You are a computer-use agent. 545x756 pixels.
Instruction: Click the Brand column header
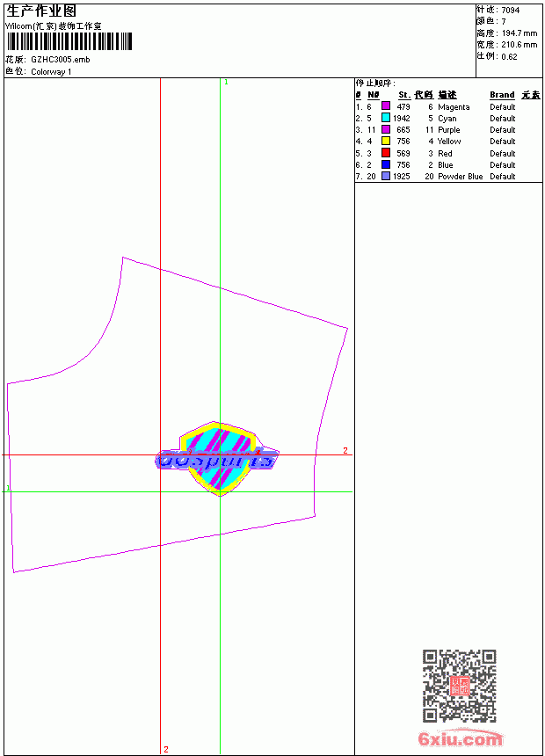tap(502, 95)
